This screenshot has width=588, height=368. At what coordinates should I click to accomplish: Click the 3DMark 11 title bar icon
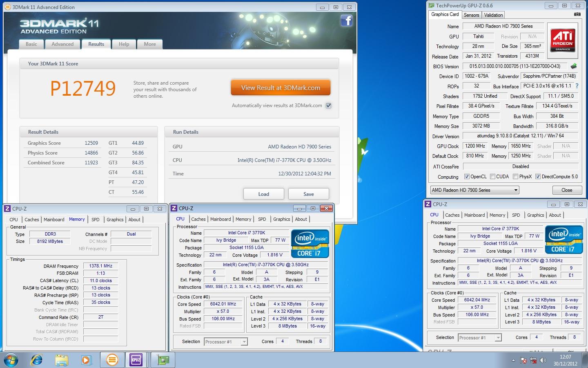click(8, 7)
